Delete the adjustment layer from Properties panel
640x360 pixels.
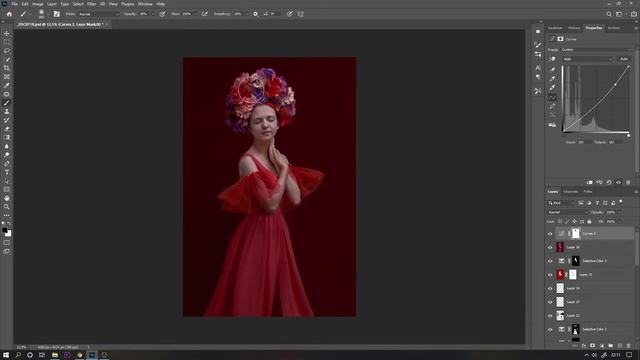point(628,182)
